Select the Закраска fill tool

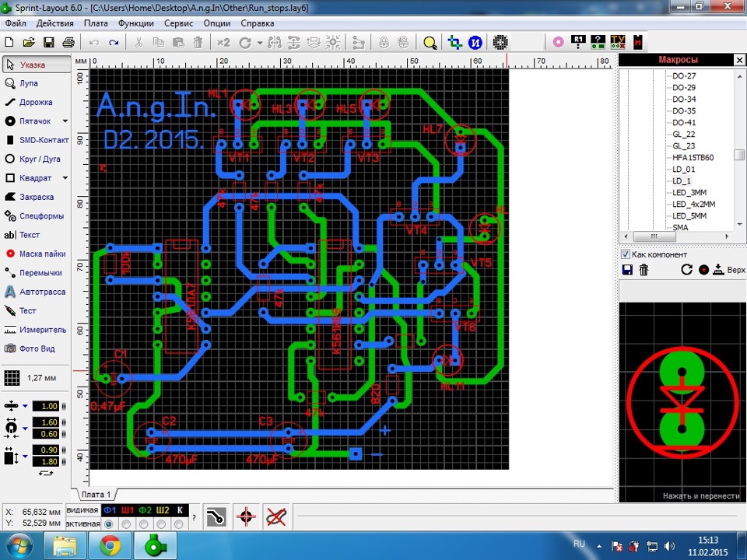[37, 197]
